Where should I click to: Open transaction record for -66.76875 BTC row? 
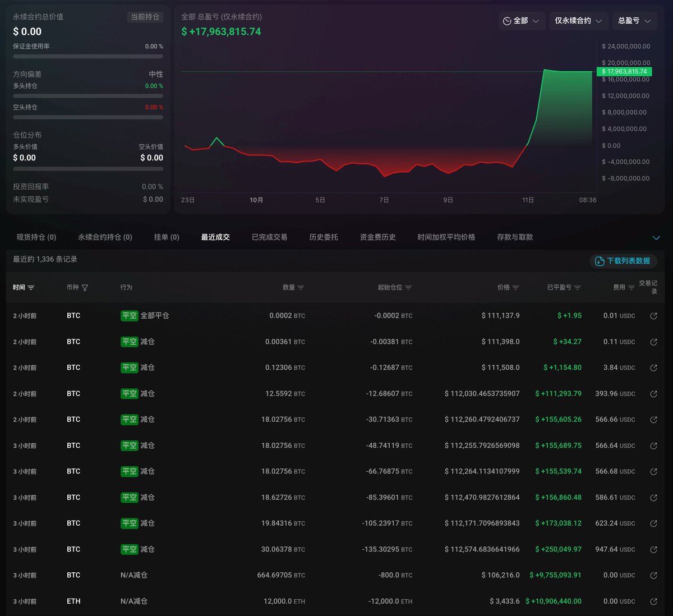click(x=653, y=471)
